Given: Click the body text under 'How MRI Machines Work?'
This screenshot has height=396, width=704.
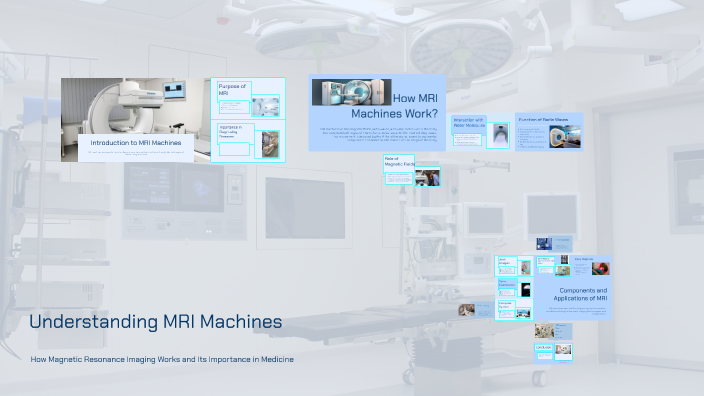Looking at the screenshot, I should coord(378,134).
